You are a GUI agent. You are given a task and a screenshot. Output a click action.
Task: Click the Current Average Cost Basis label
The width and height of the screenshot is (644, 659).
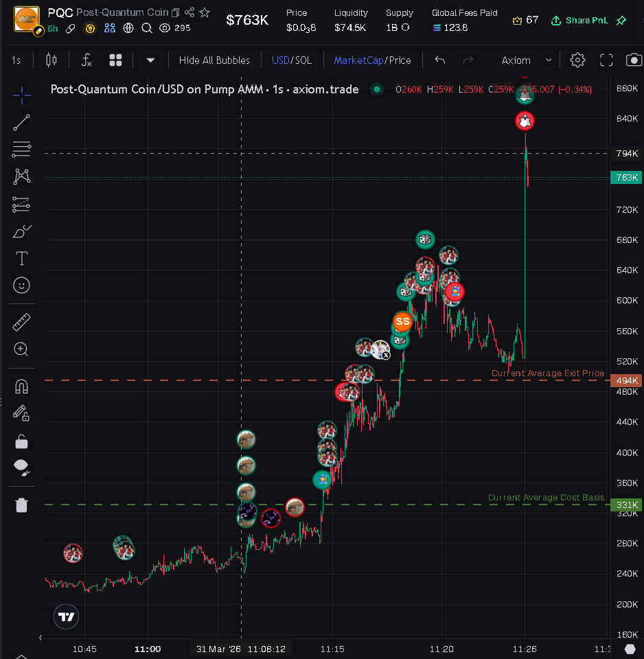click(546, 498)
